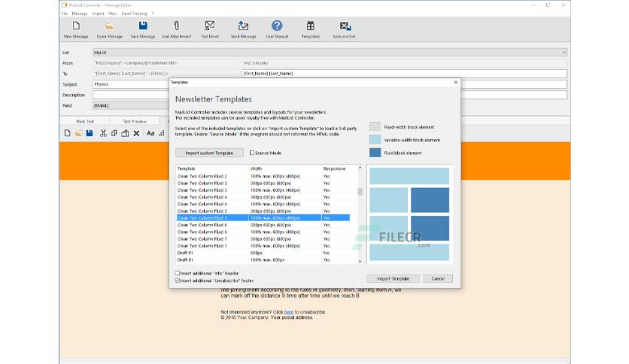Image resolution: width=629 pixels, height=364 pixels.
Task: Click the cut scissors icon in editor toolbar
Action: click(103, 133)
